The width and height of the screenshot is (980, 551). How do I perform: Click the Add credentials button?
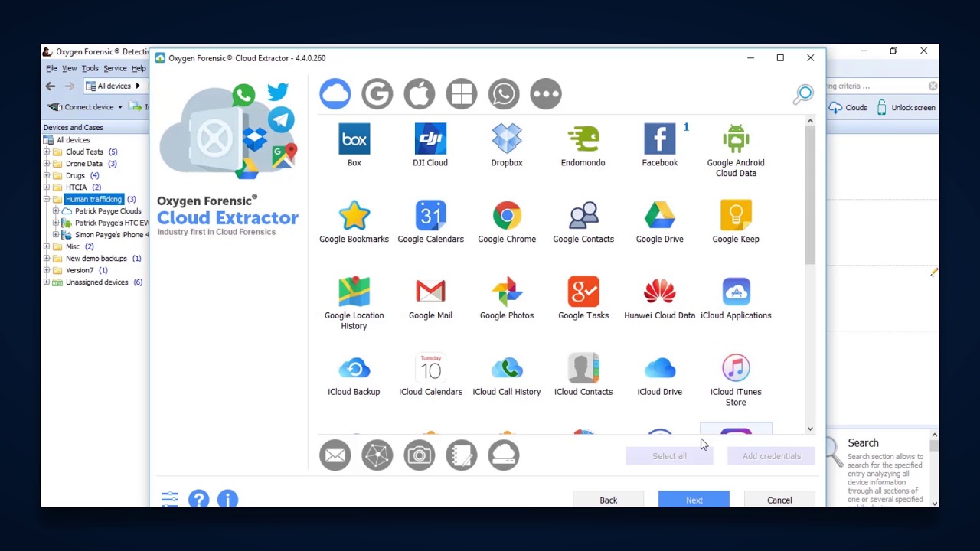pos(771,456)
